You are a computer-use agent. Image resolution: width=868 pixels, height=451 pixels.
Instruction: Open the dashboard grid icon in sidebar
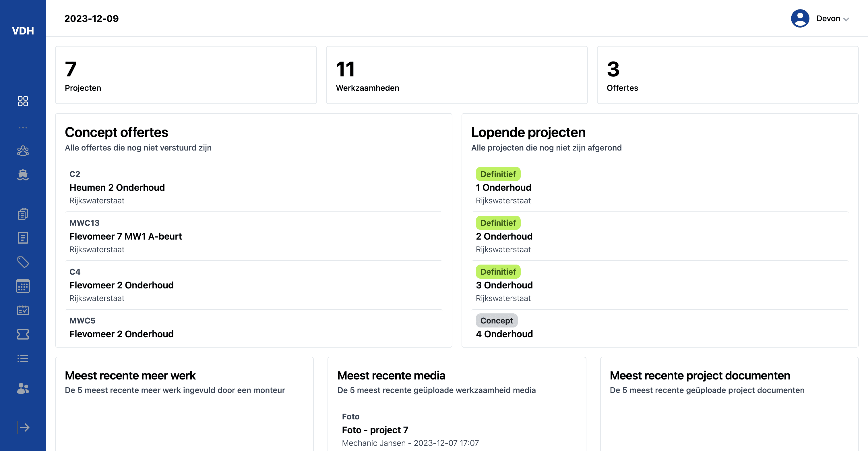(x=23, y=101)
